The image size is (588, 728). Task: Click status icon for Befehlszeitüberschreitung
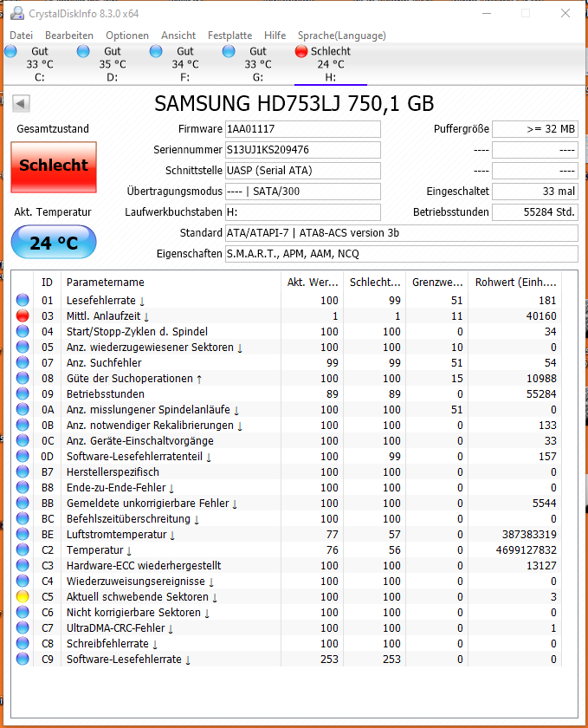tap(23, 518)
